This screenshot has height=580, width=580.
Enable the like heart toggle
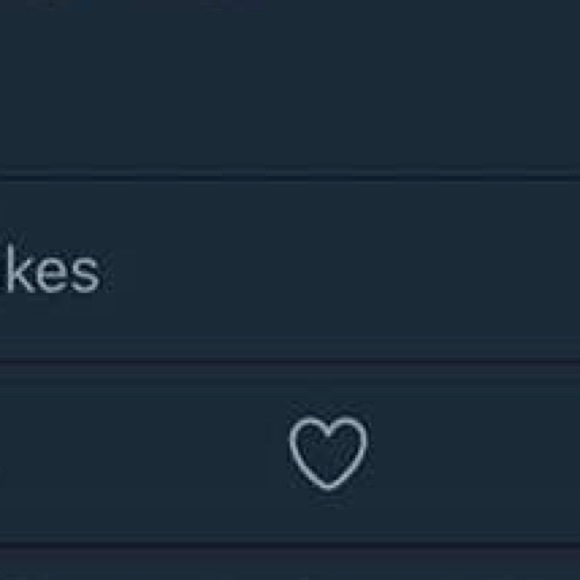(x=328, y=453)
